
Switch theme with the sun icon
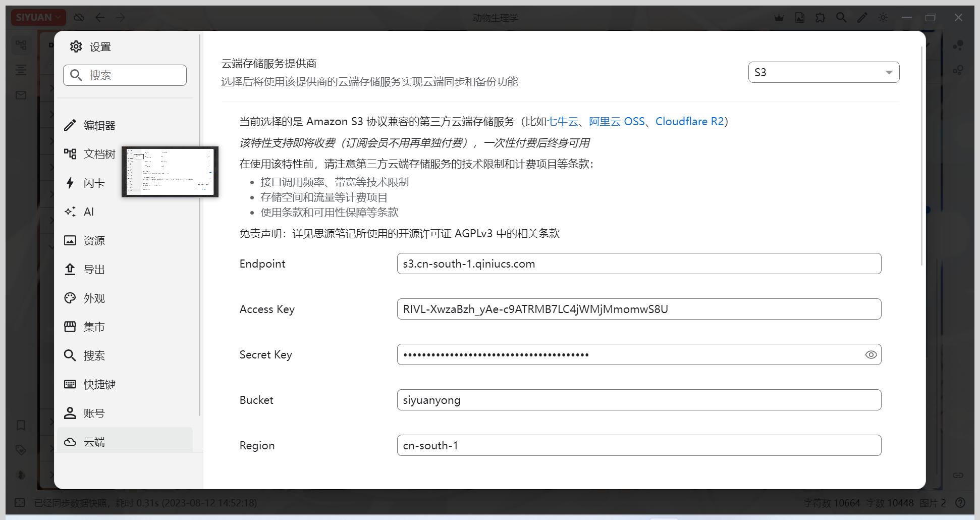(x=883, y=17)
